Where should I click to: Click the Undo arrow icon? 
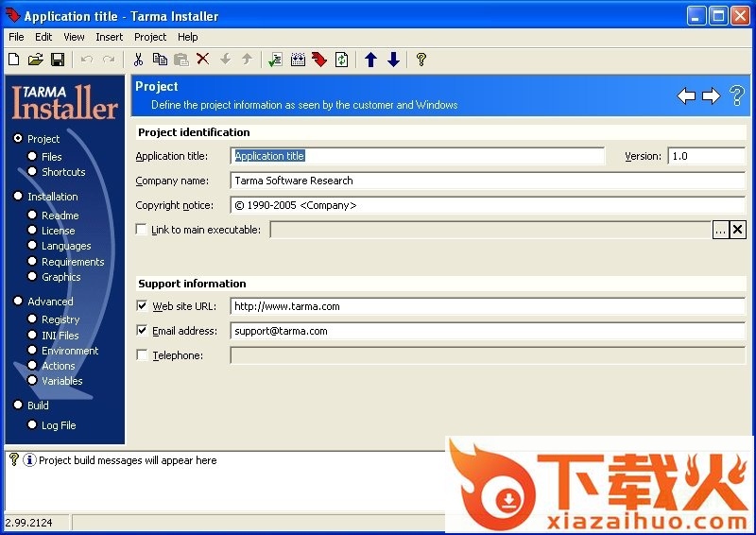(87, 60)
